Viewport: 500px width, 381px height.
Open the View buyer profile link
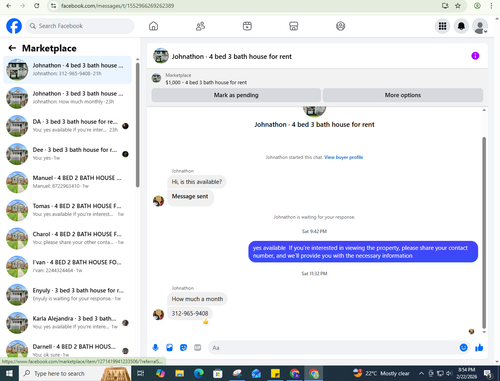pyautogui.click(x=343, y=157)
